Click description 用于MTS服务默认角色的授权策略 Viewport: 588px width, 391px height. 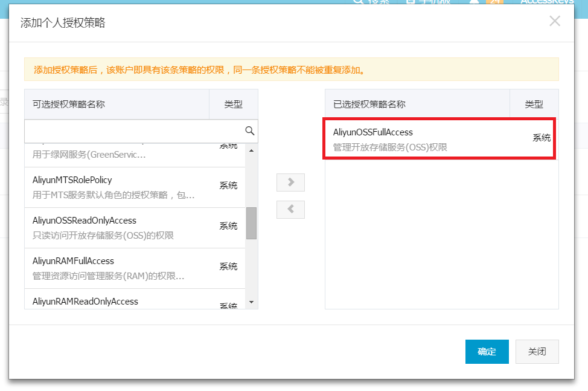(113, 195)
